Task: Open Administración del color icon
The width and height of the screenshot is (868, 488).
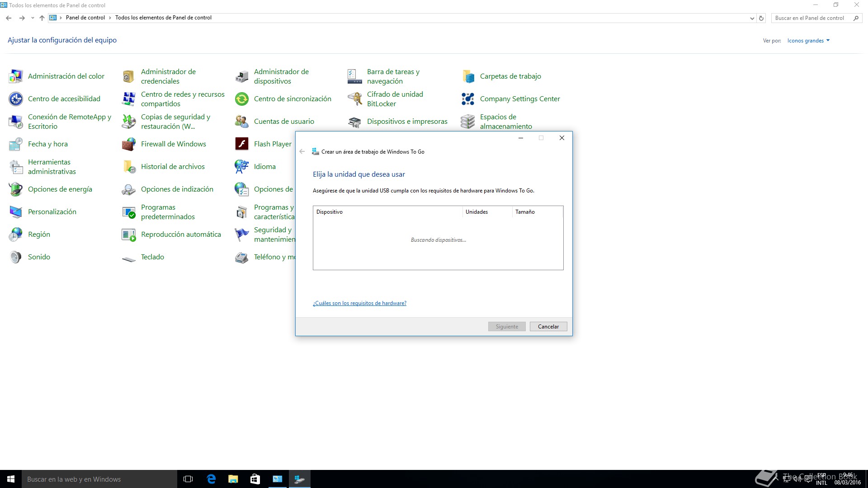Action: [16, 76]
